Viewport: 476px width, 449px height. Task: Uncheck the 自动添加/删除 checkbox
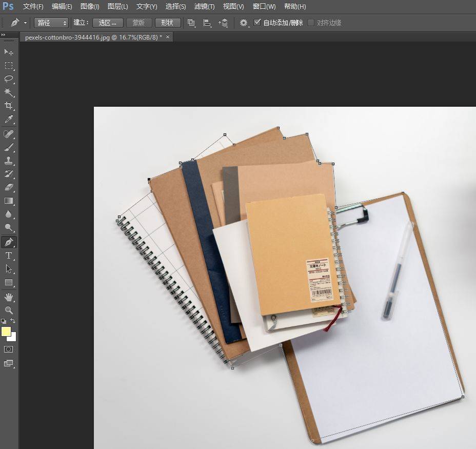click(257, 23)
